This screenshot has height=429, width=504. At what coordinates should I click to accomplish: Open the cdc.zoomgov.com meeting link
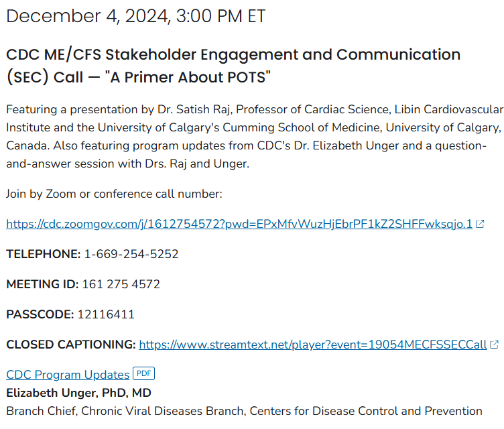(x=239, y=224)
